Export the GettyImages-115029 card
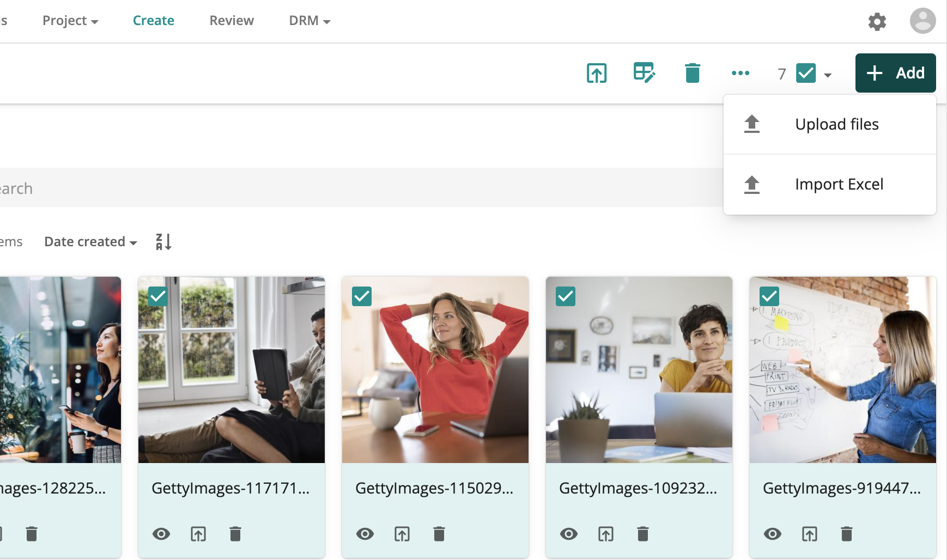Viewport: 947px width, 560px height. [x=402, y=534]
